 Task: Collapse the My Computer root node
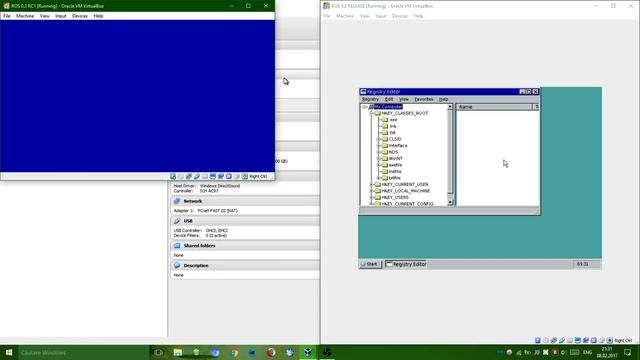click(x=364, y=107)
